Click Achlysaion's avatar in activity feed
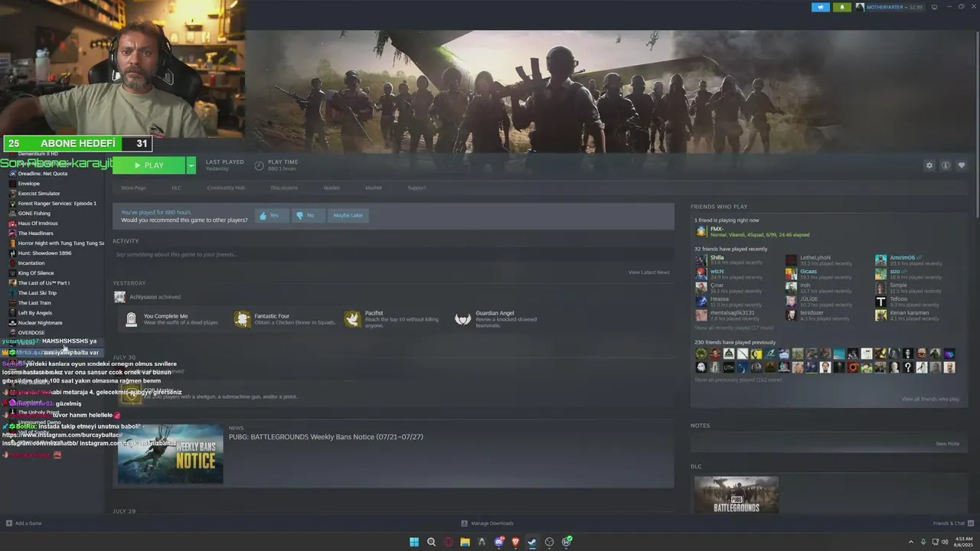 tap(119, 297)
